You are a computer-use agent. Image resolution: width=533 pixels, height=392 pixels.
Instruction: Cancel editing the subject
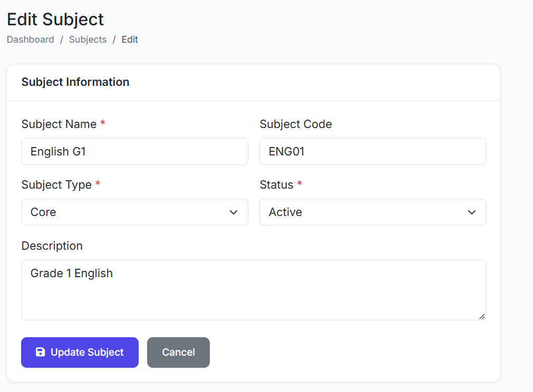[x=178, y=352]
